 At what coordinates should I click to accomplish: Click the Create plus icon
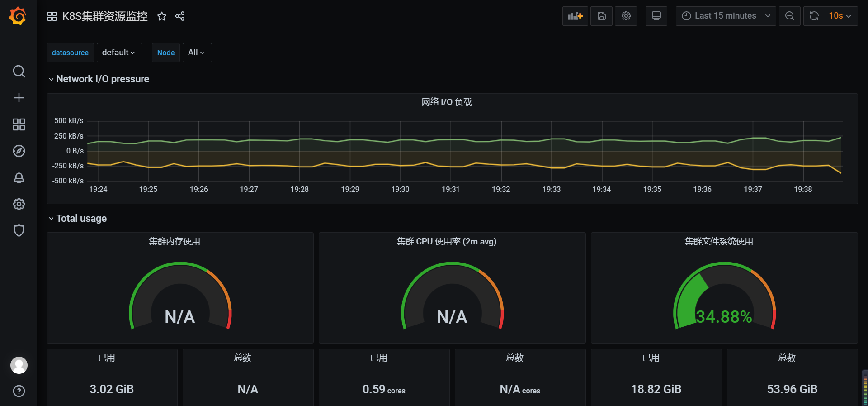pos(19,98)
